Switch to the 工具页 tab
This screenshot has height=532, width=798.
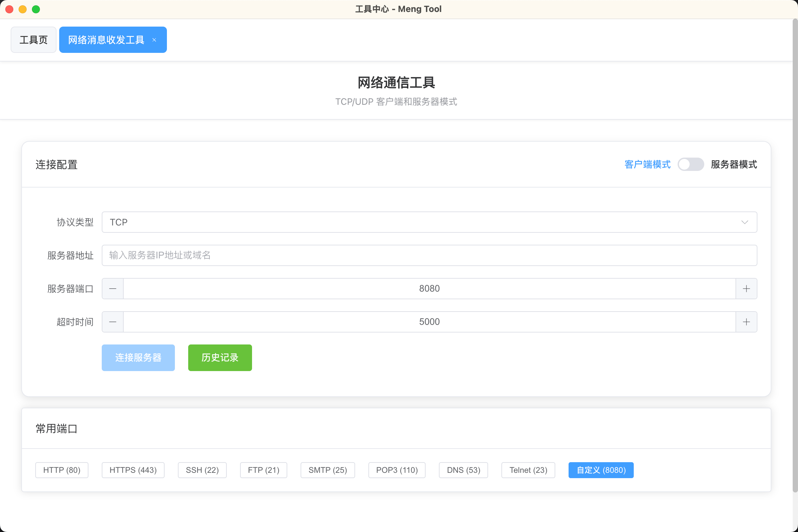(x=33, y=39)
